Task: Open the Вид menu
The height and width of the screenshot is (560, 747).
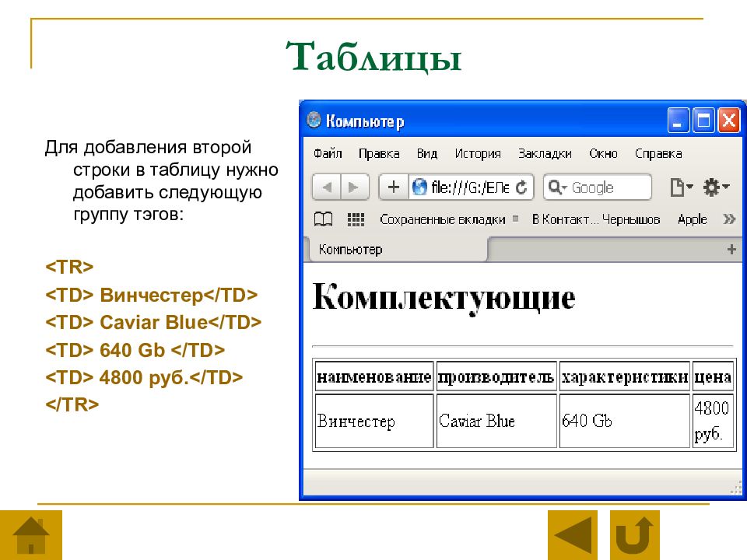Action: tap(427, 153)
